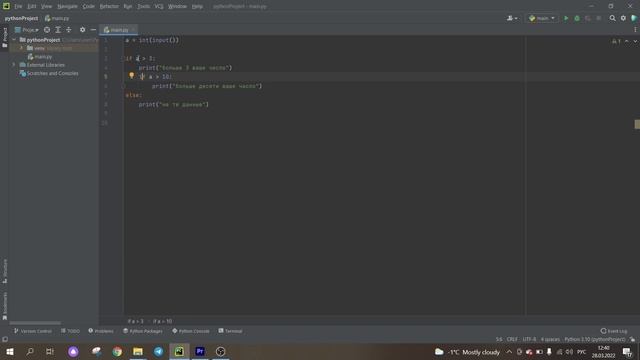This screenshot has height=360, width=640.
Task: Run the main configuration with green play
Action: [566, 18]
